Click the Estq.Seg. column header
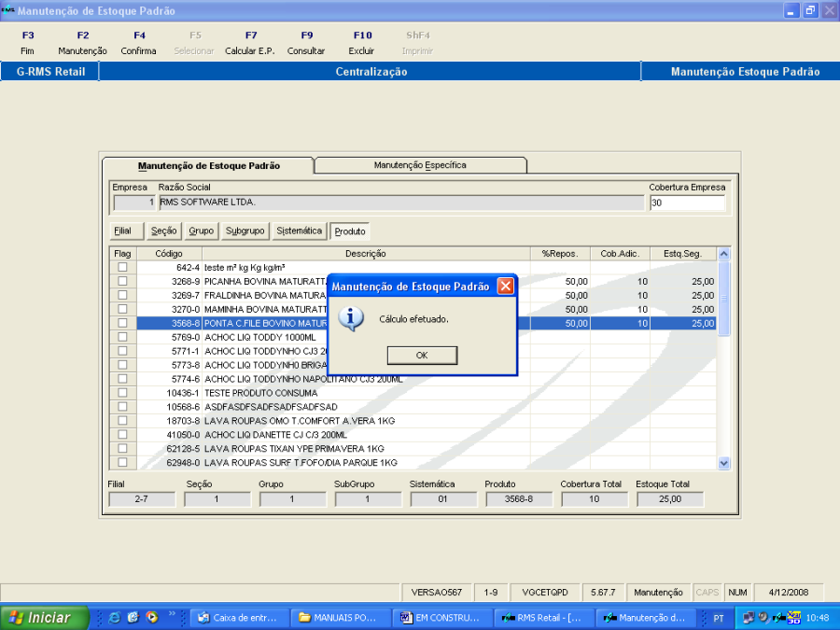 683,254
